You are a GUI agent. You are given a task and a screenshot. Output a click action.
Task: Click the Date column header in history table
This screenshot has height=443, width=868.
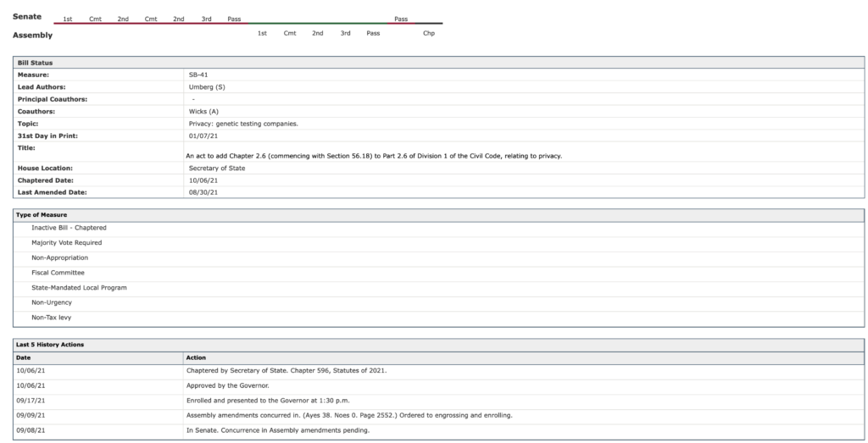(x=24, y=357)
